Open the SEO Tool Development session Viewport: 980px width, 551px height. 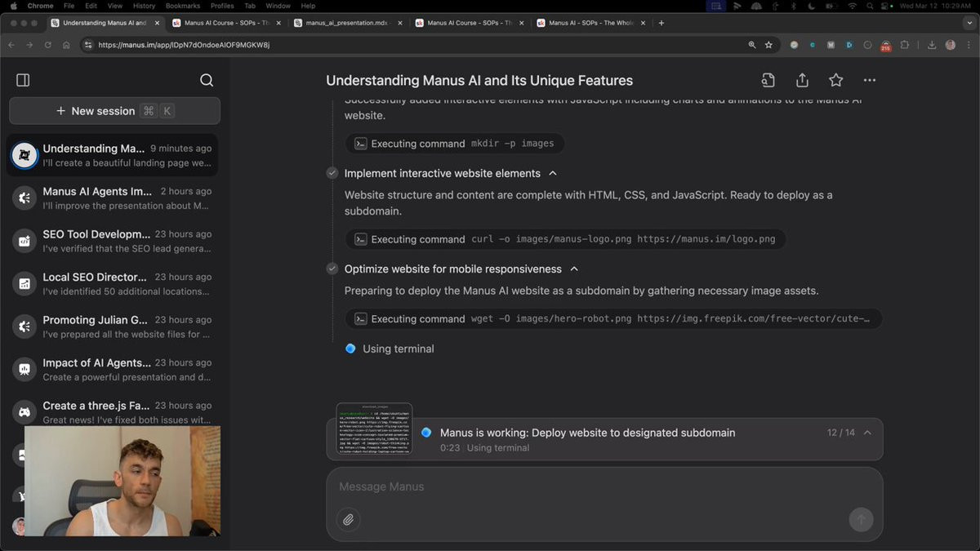tap(112, 241)
